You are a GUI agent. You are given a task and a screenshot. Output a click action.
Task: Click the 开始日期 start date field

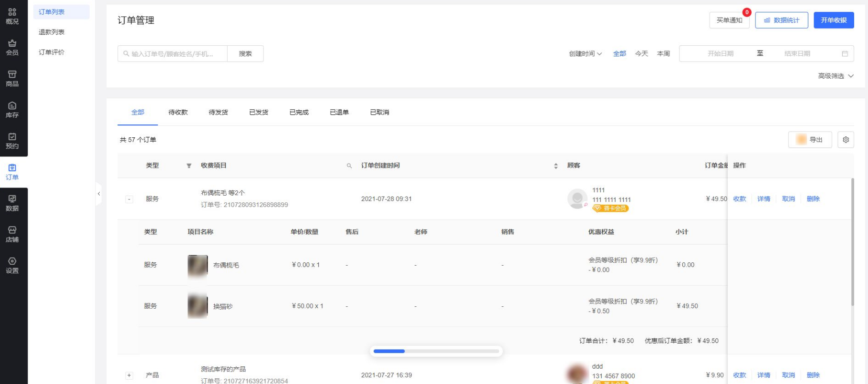click(x=720, y=53)
